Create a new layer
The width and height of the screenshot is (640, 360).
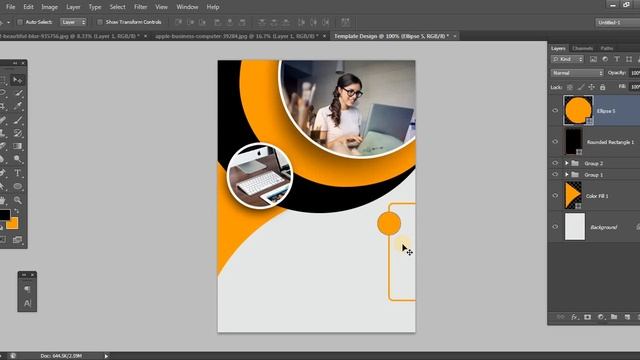(x=627, y=317)
